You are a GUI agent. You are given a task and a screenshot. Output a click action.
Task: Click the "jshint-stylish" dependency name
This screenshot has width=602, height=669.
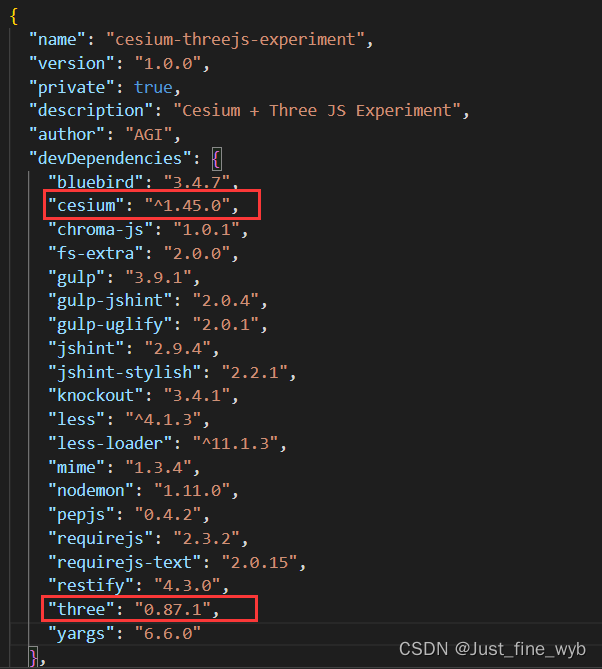125,373
